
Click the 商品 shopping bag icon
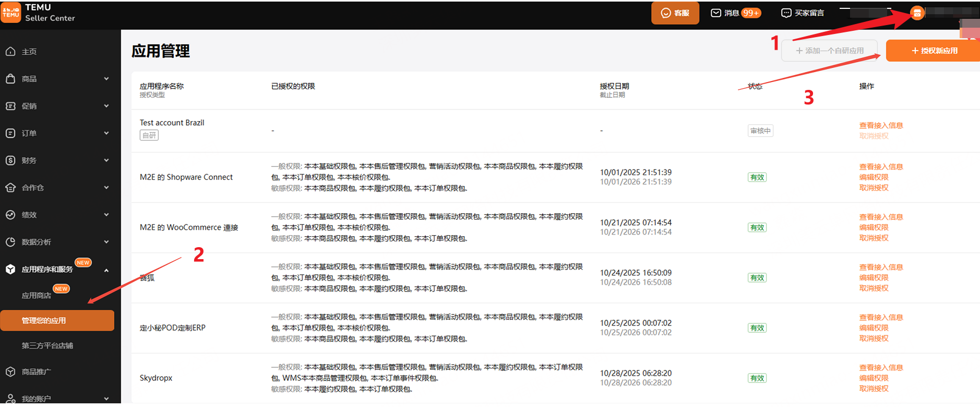click(10, 79)
